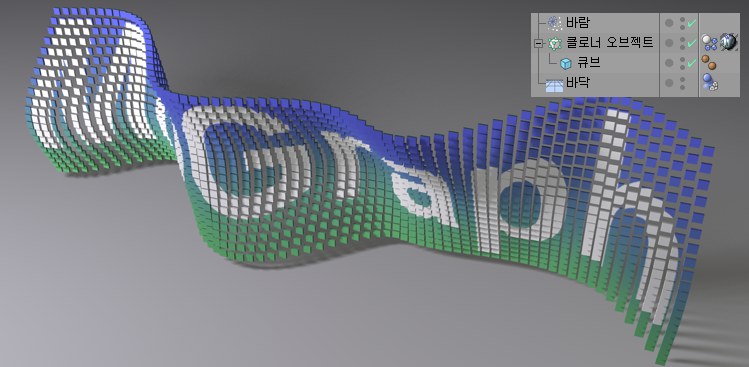The height and width of the screenshot is (367, 749).
Task: Select the cloth tag on 클로너 오브젝트
Action: point(709,43)
